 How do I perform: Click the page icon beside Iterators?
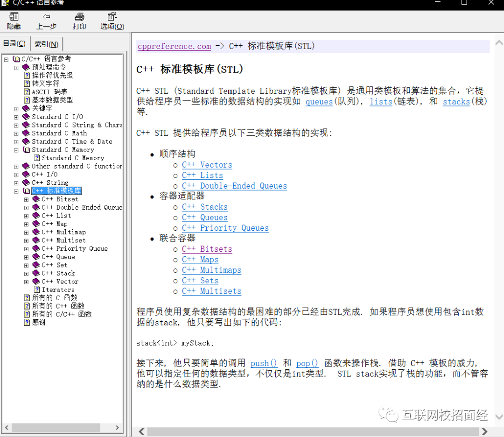click(37, 290)
